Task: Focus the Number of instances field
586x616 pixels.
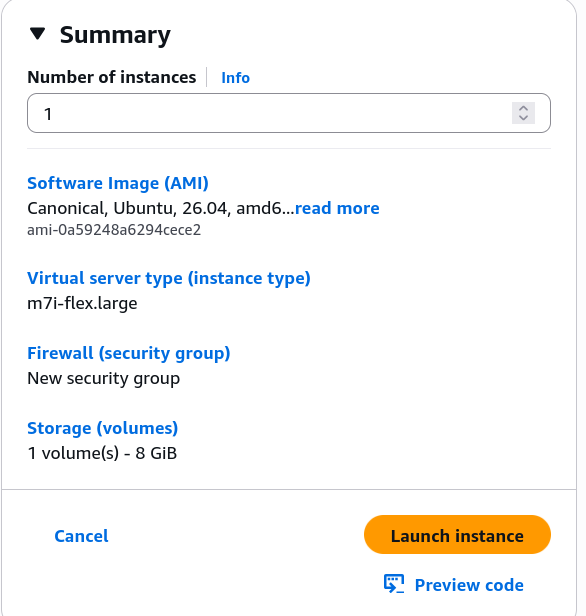Action: tap(289, 113)
